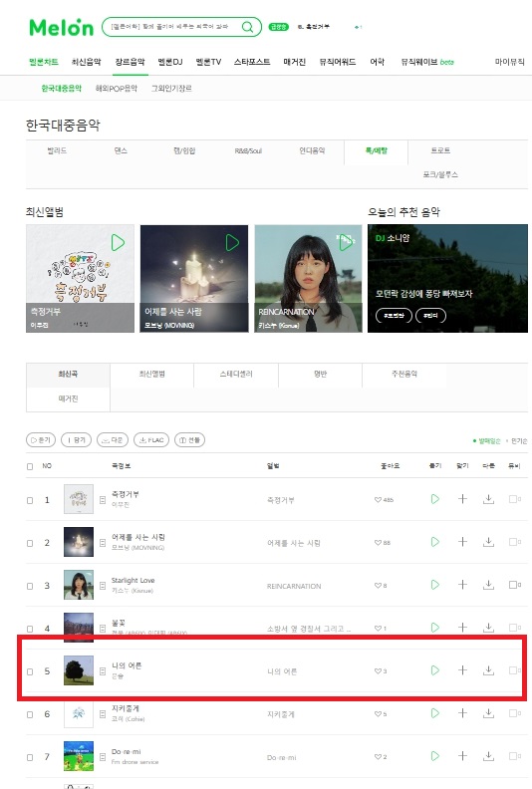Choose the 트로트 genre tab
Screen dimensions: 532x789
[440, 150]
